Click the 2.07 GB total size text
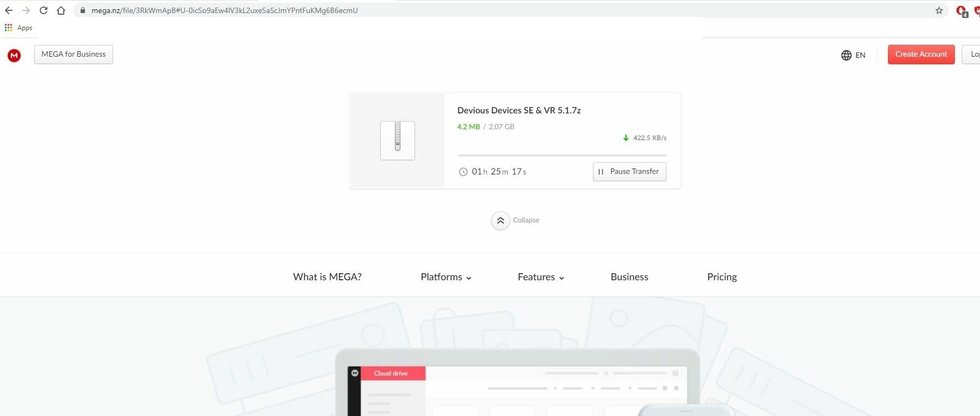 tap(501, 126)
